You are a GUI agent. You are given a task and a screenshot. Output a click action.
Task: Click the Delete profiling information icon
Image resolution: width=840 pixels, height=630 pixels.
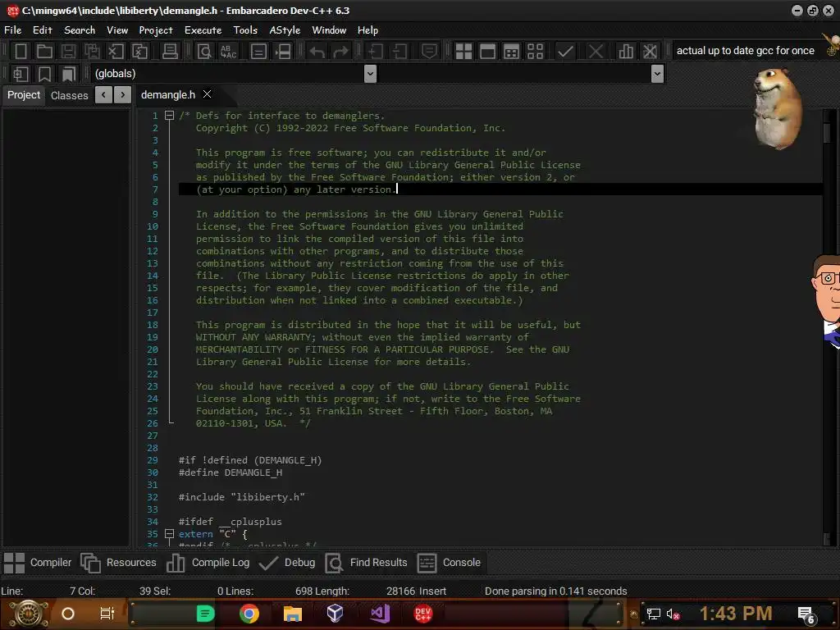650,52
